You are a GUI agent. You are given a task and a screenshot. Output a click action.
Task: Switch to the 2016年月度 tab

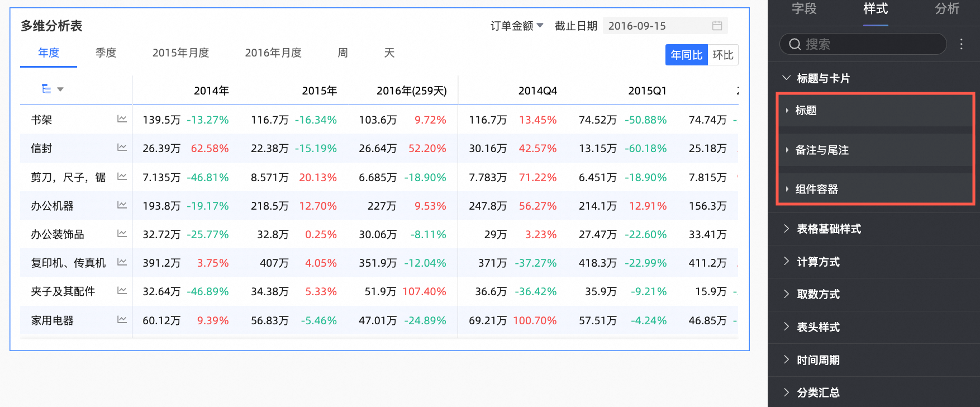[x=273, y=53]
